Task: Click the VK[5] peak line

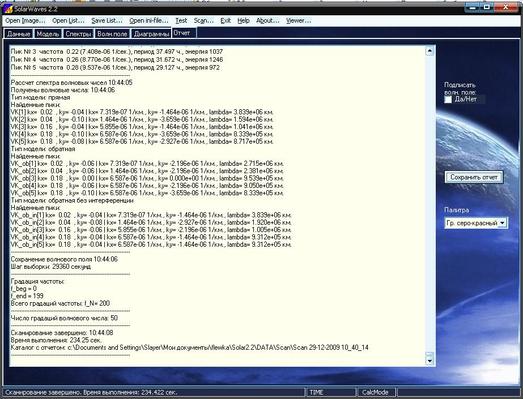Action: coord(142,141)
